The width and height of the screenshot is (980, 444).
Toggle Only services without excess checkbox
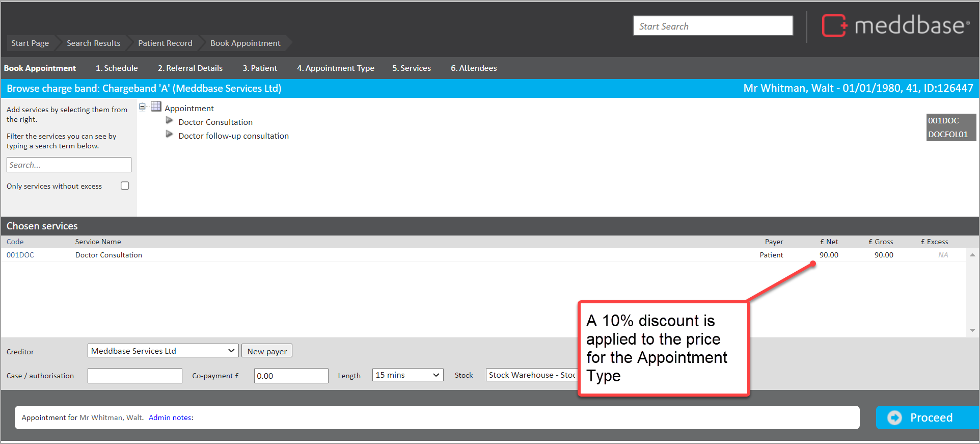[125, 186]
